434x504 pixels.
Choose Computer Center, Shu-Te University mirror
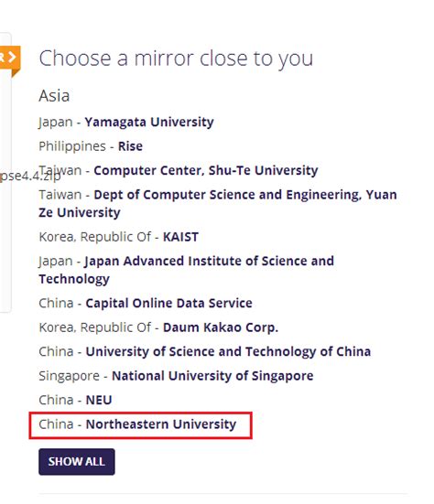point(206,170)
